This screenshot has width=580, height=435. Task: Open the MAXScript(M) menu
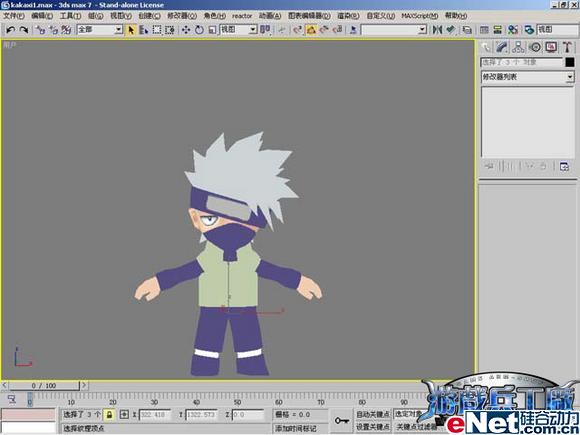(419, 16)
